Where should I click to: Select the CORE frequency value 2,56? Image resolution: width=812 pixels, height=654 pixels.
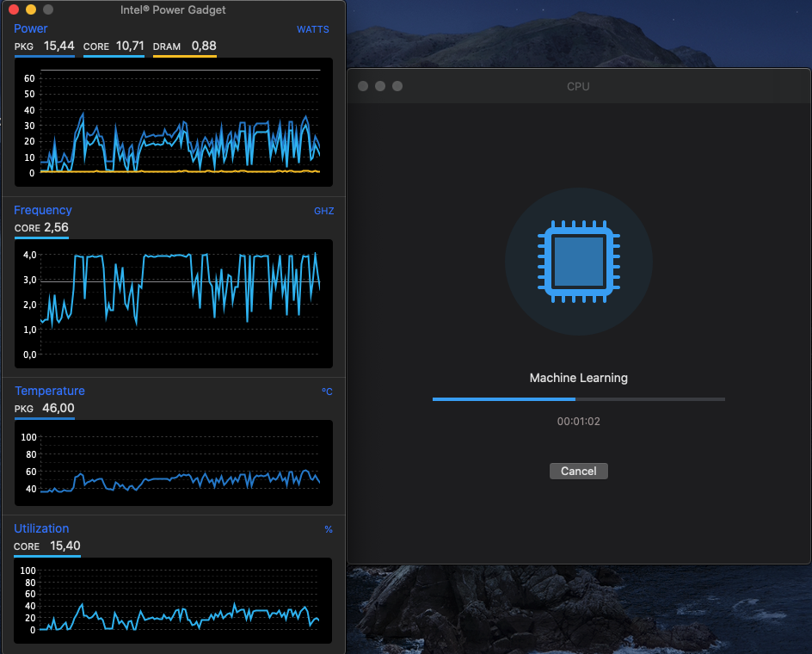(56, 227)
